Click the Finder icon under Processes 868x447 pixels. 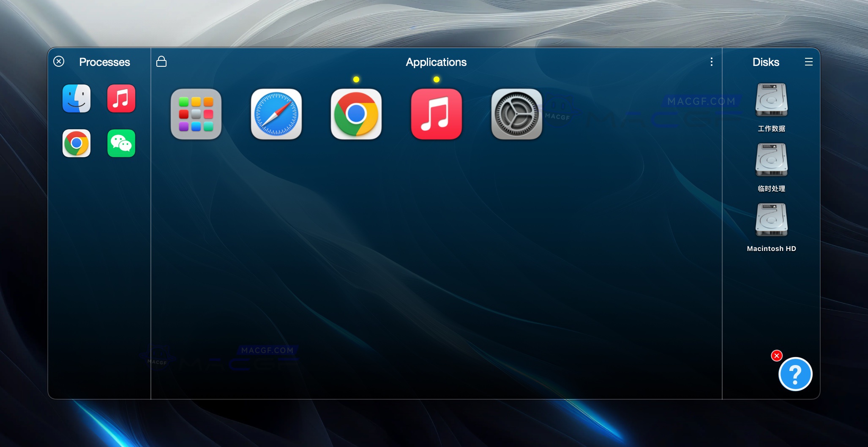(76, 98)
